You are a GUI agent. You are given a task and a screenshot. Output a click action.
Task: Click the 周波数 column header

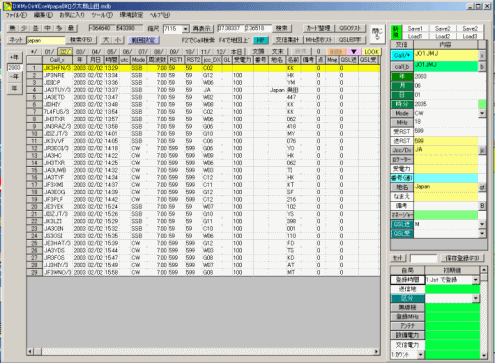[x=157, y=60]
